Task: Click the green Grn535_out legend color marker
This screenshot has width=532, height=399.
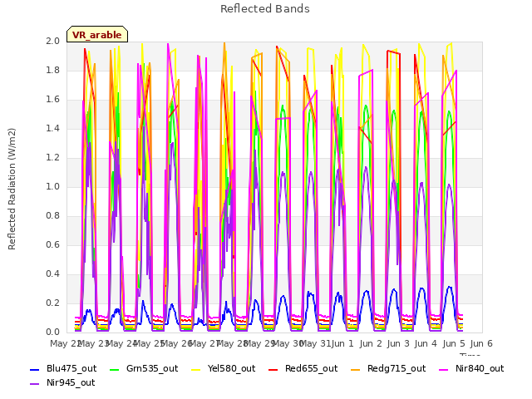Action: [115, 369]
